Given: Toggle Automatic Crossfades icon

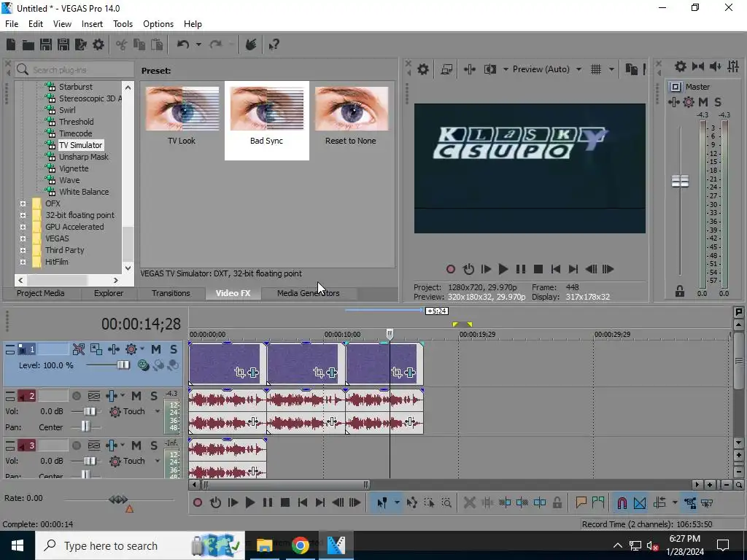Looking at the screenshot, I should pyautogui.click(x=639, y=503).
